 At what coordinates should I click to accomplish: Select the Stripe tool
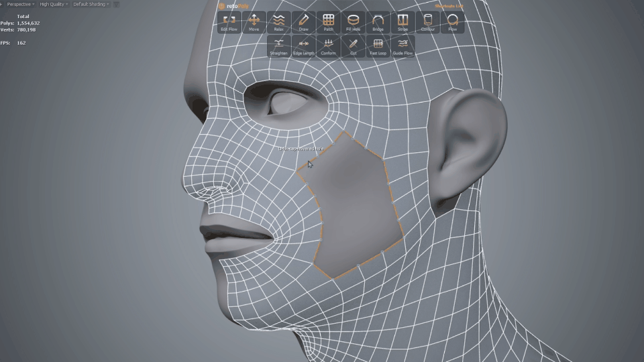(402, 22)
